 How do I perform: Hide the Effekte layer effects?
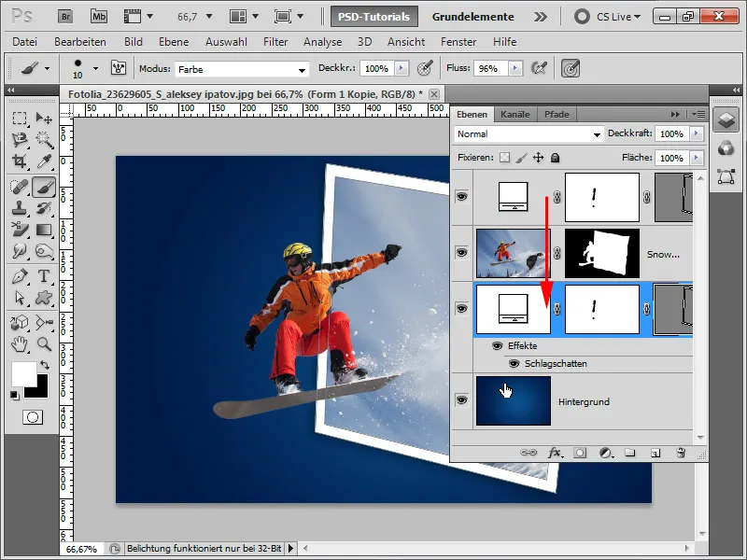[x=497, y=346]
